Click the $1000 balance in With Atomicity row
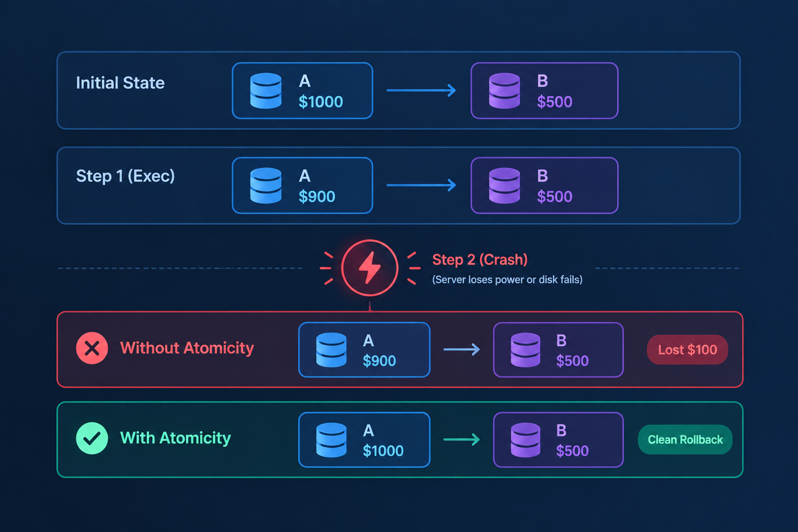This screenshot has width=798, height=532. coord(383,450)
